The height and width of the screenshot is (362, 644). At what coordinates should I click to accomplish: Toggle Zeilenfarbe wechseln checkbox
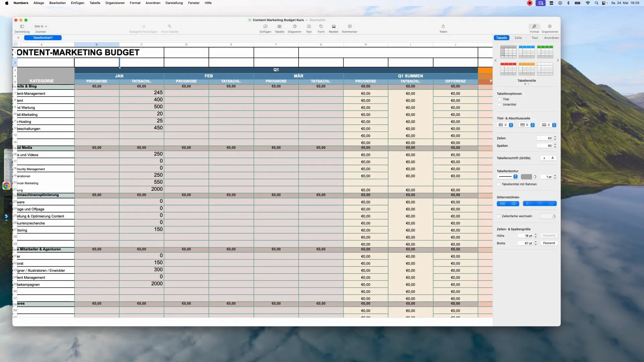pos(499,217)
